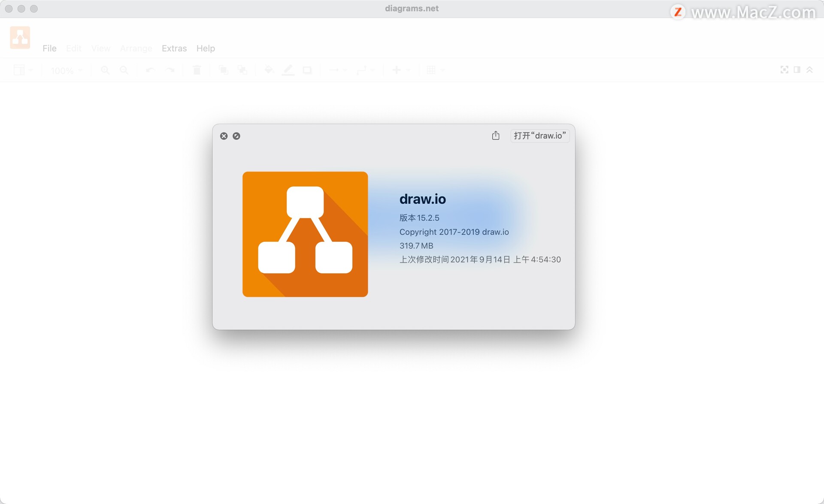Open the Help menu
This screenshot has width=824, height=504.
(x=206, y=48)
